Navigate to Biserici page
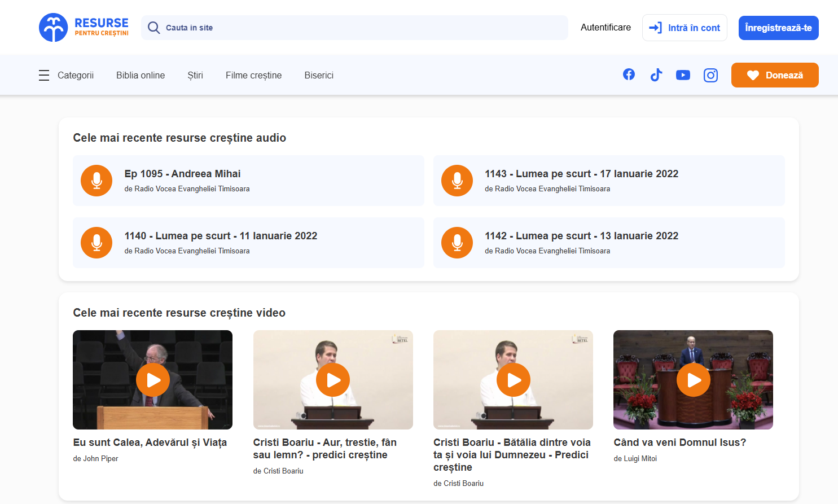This screenshot has width=838, height=504. coord(319,75)
